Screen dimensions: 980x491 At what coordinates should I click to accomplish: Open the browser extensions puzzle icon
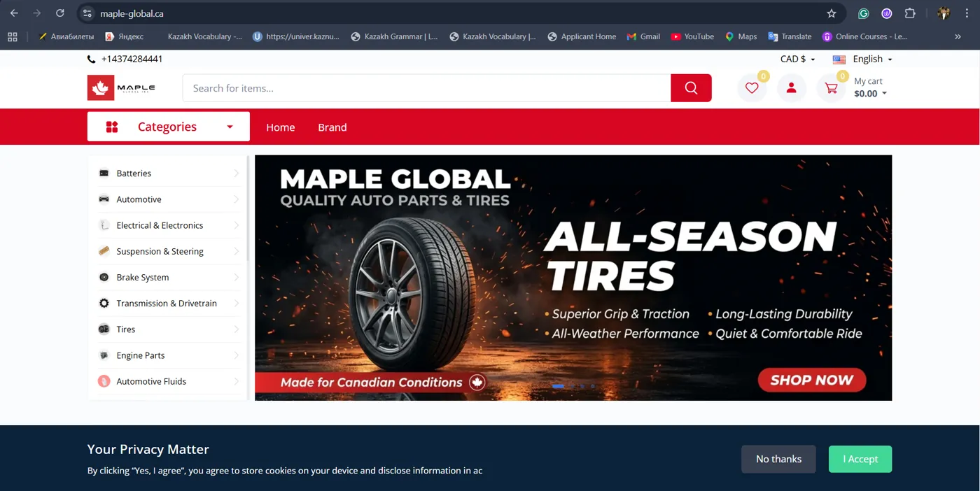[x=910, y=13]
